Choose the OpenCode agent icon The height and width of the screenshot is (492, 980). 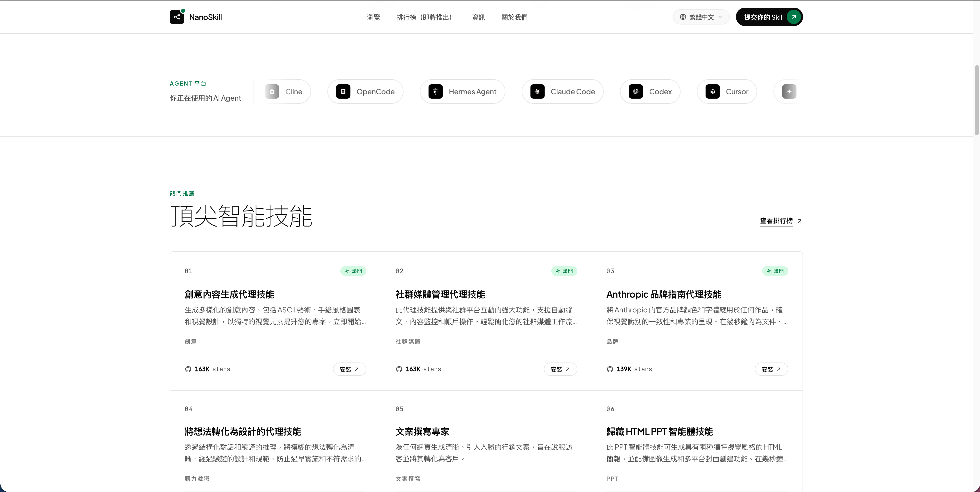(343, 91)
